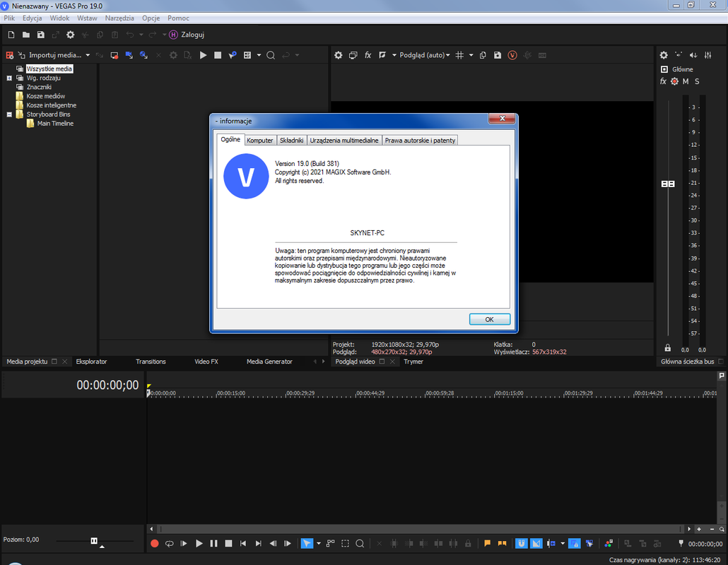Screen dimensions: 728x565
Task: Create a new project with the blank page icon
Action: 11,35
